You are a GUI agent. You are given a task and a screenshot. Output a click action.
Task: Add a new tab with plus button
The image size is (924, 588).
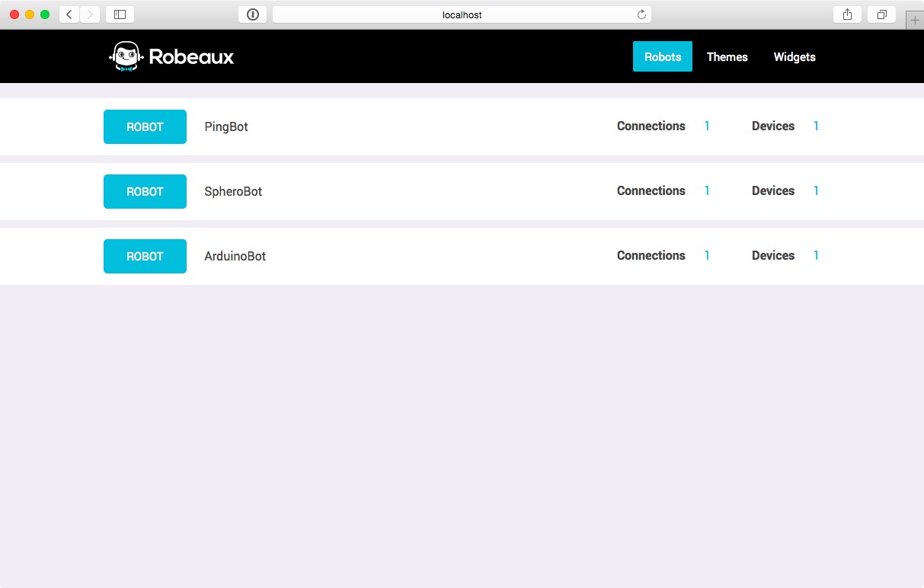coord(915,21)
